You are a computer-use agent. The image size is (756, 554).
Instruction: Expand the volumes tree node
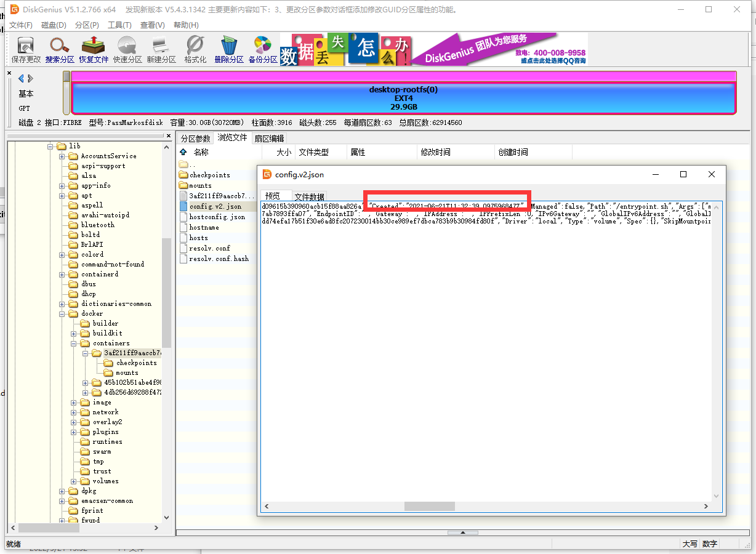click(73, 481)
